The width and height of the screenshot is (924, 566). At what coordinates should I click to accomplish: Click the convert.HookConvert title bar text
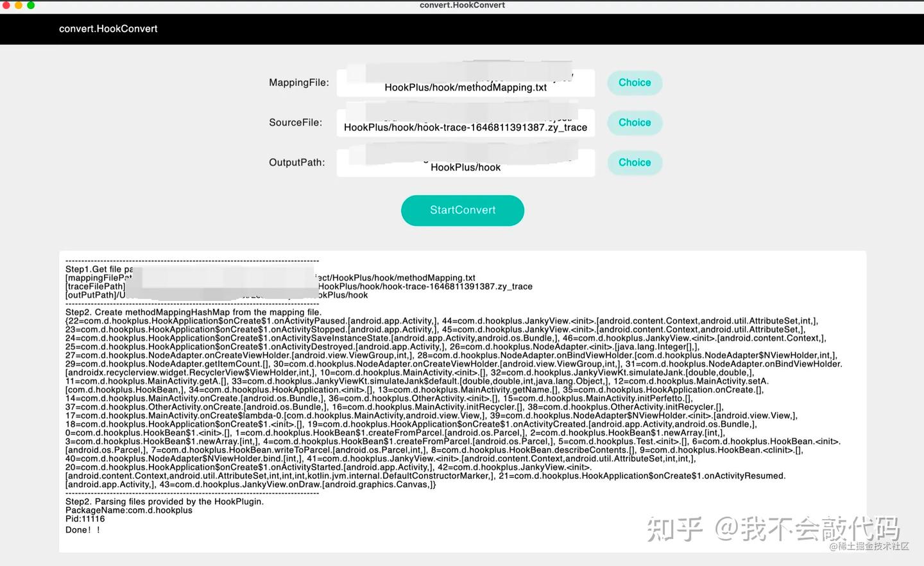click(x=461, y=5)
